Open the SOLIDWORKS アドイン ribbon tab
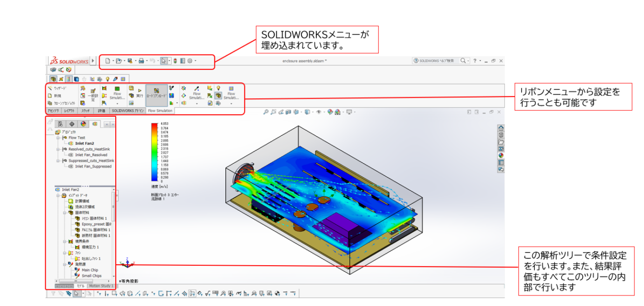Image resolution: width=644 pixels, height=306 pixels. (128, 111)
